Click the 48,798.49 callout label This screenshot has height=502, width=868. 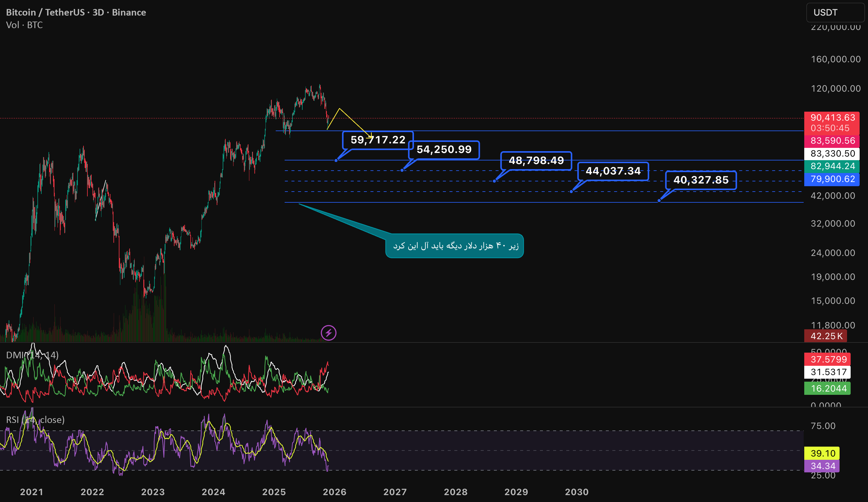[536, 160]
